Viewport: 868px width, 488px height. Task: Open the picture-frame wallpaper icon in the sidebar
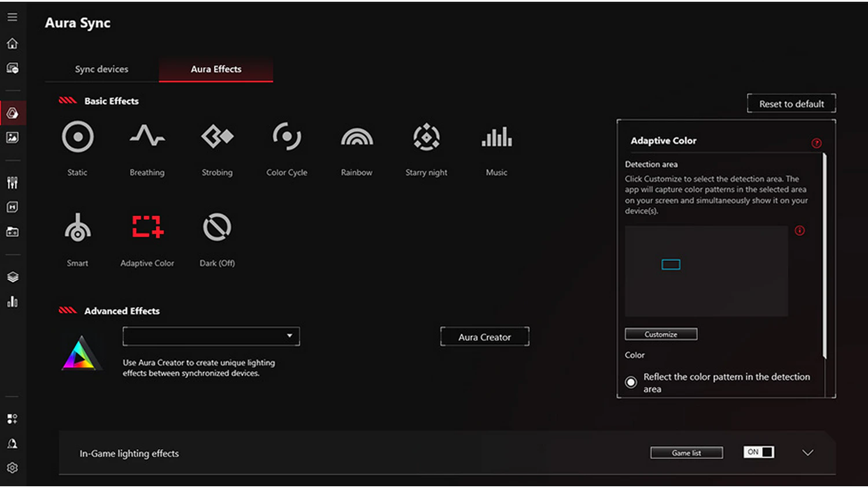[x=12, y=138]
